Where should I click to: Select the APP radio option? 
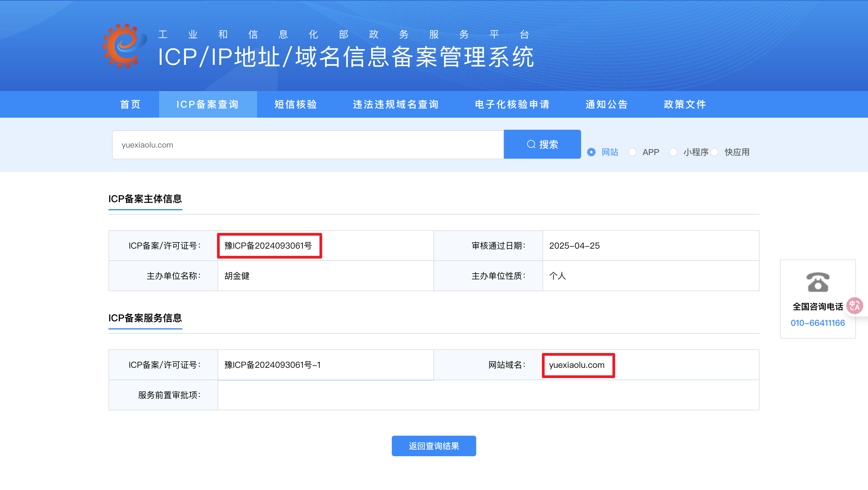point(632,152)
